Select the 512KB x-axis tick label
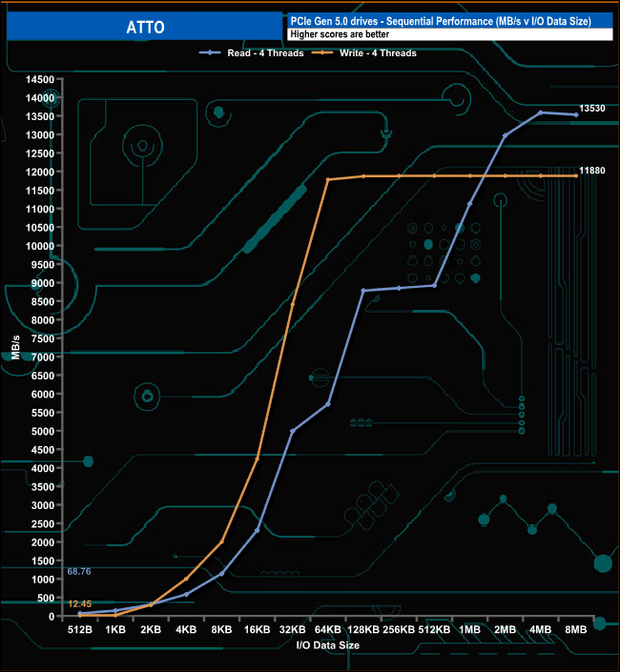The image size is (620, 672). coord(434,629)
